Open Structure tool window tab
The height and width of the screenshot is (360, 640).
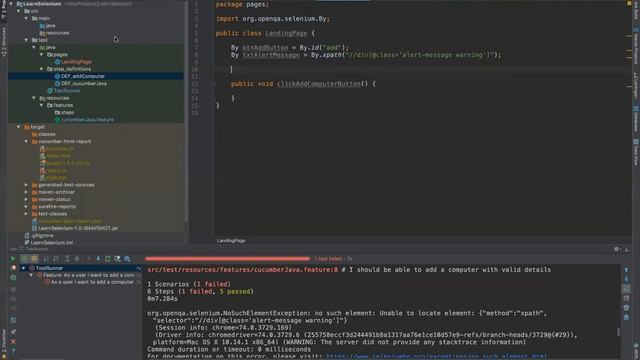[x=4, y=42]
